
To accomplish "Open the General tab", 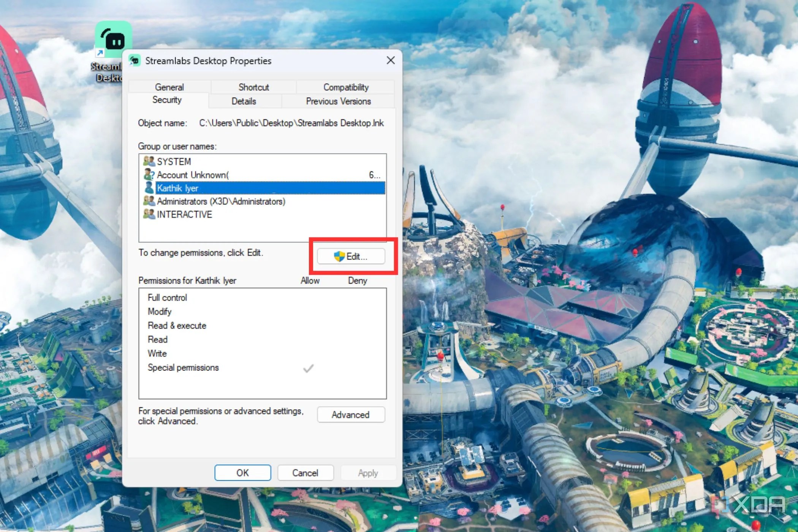I will (x=169, y=87).
